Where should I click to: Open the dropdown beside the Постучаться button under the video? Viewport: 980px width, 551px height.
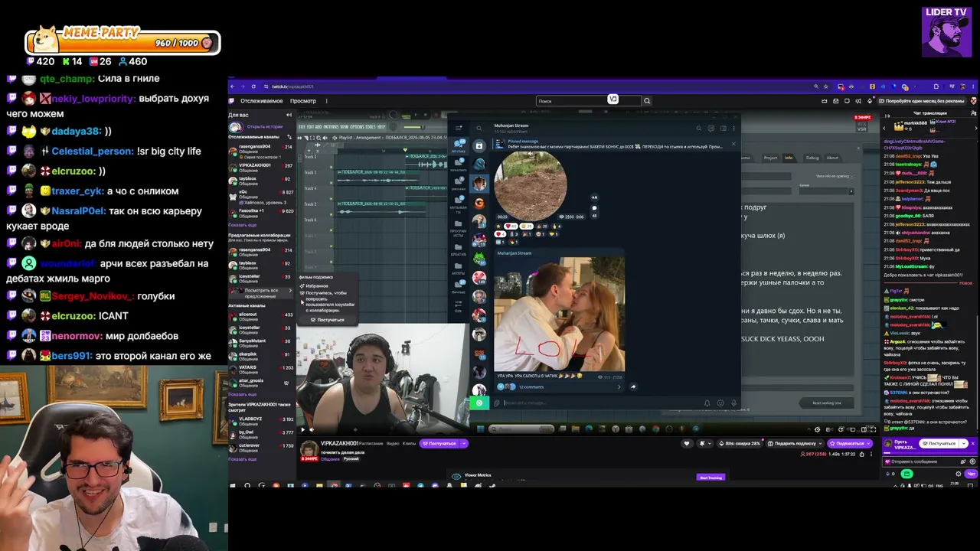tap(464, 443)
